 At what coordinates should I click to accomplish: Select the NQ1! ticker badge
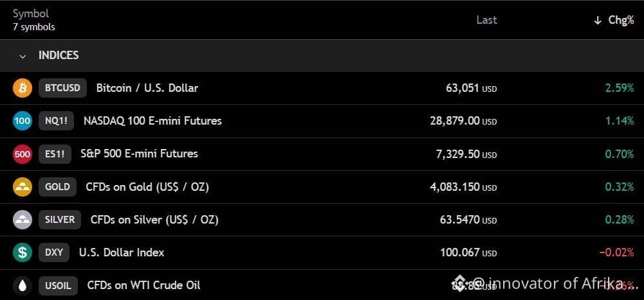(x=56, y=121)
